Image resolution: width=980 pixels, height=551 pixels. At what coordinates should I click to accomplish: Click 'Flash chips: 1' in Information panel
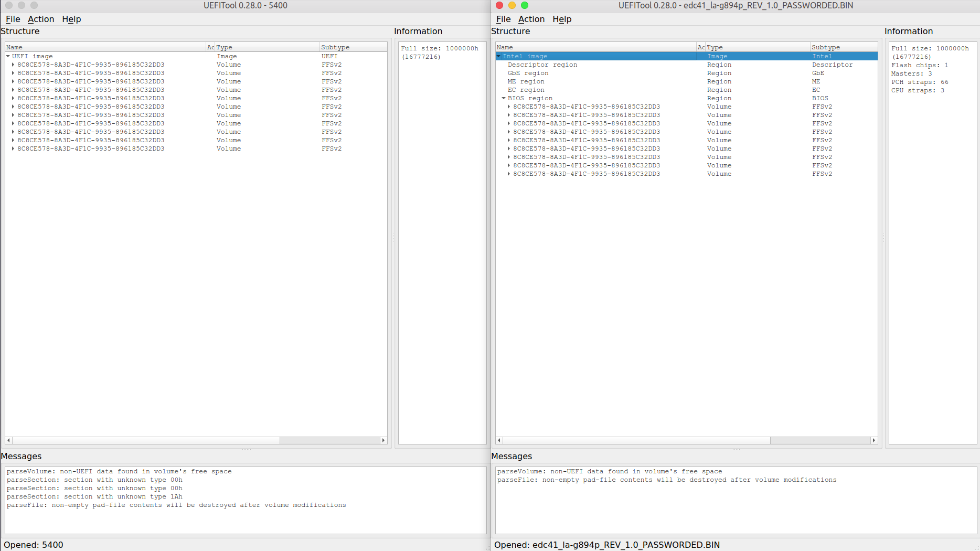pyautogui.click(x=920, y=65)
